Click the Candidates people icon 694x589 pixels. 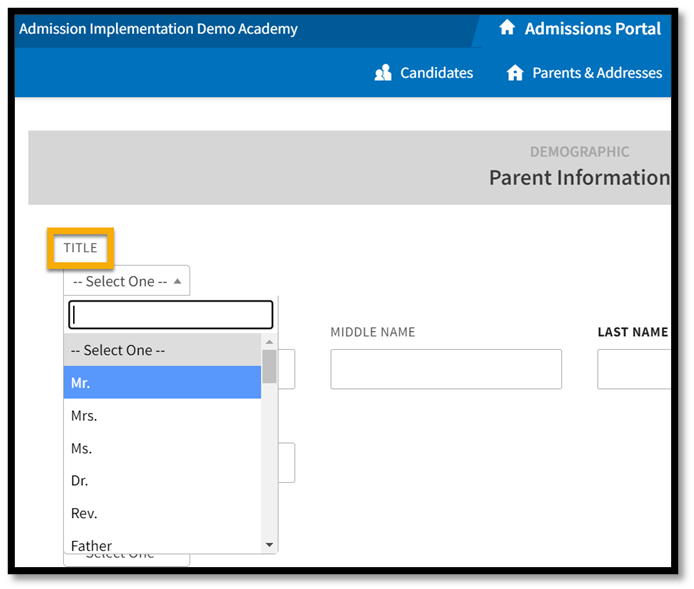pos(383,73)
